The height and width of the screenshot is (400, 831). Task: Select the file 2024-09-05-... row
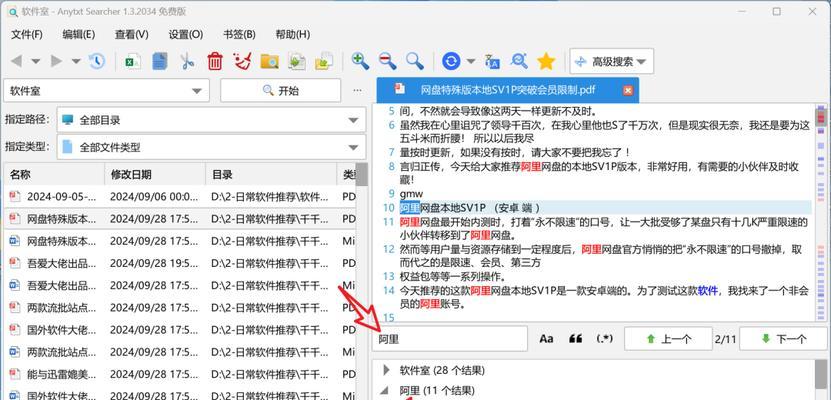[180, 197]
